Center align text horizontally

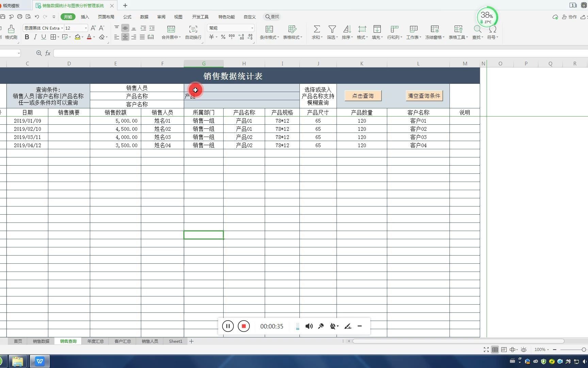(125, 37)
